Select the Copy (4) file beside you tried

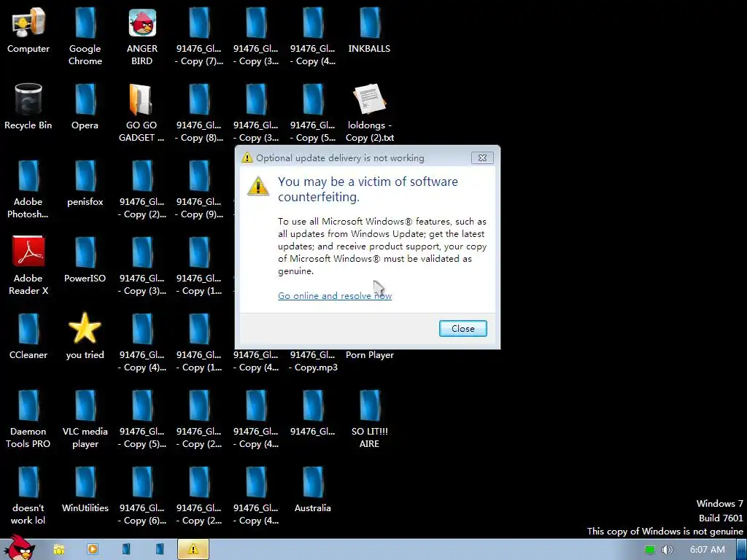tap(142, 343)
